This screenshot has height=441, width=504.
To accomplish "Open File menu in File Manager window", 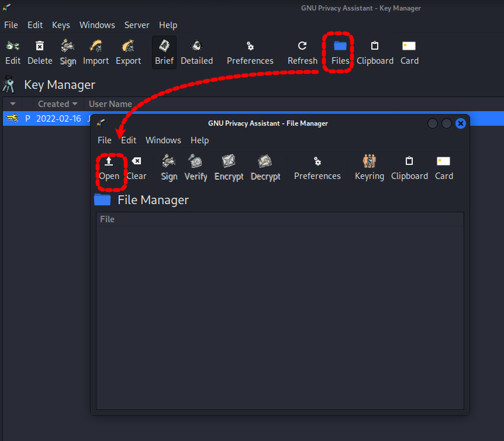I will 105,140.
